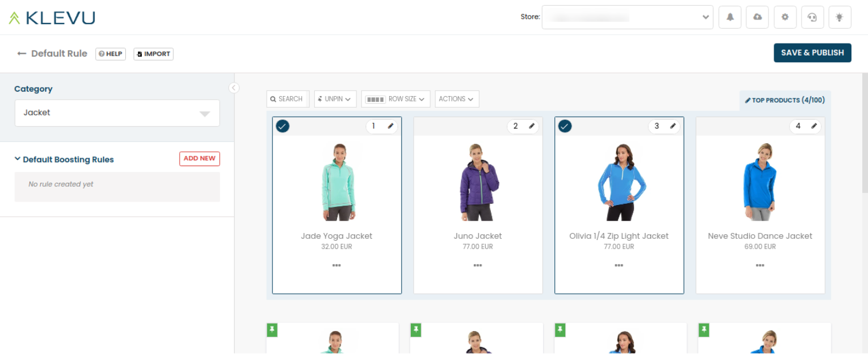Viewport: 868px width, 354px height.
Task: Click the Neve Studio Dance Jacket image
Action: [x=760, y=182]
